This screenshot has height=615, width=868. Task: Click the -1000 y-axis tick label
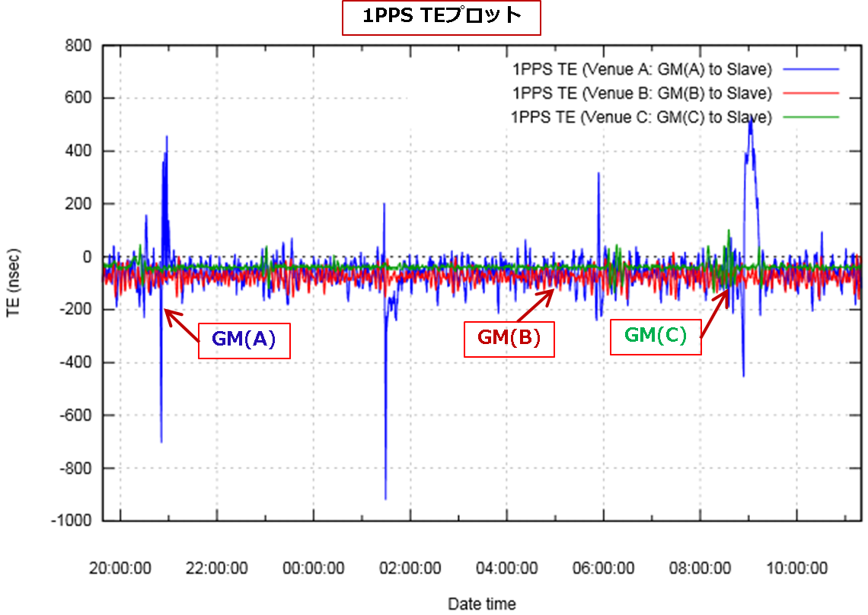coord(72,521)
